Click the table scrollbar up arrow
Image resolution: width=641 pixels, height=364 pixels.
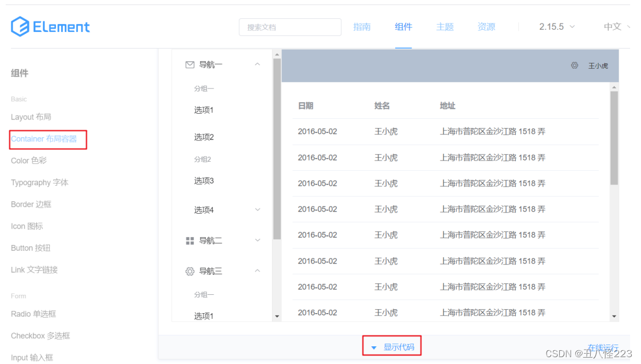pyautogui.click(x=614, y=87)
